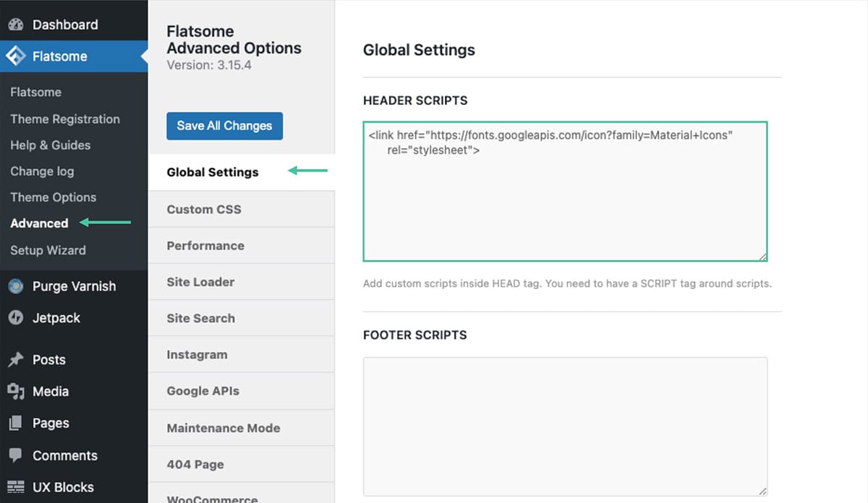Viewport: 868px width, 503px height.
Task: Select Setup Wizard in the Flatsome submenu
Action: click(48, 250)
